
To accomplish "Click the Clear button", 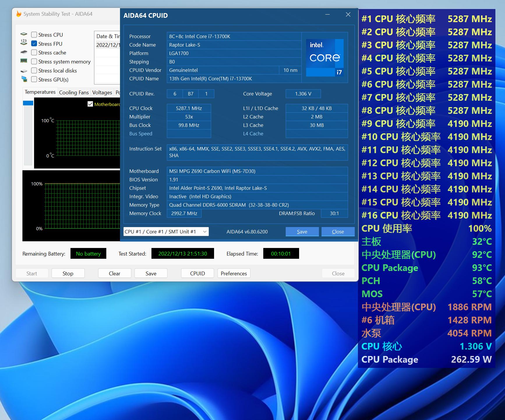I will (x=114, y=273).
